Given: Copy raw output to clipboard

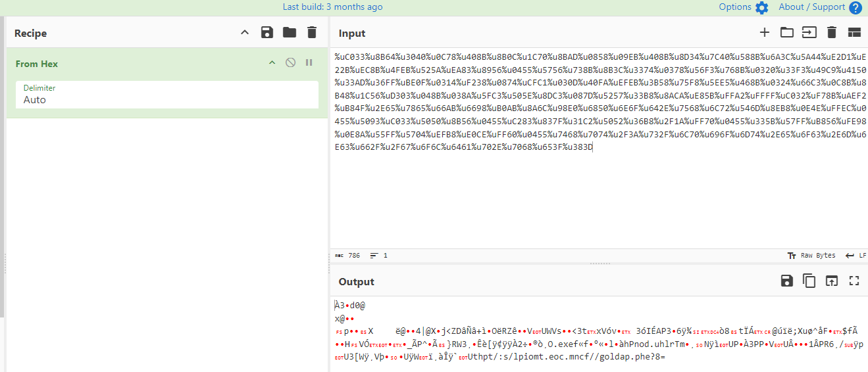Looking at the screenshot, I should 809,281.
